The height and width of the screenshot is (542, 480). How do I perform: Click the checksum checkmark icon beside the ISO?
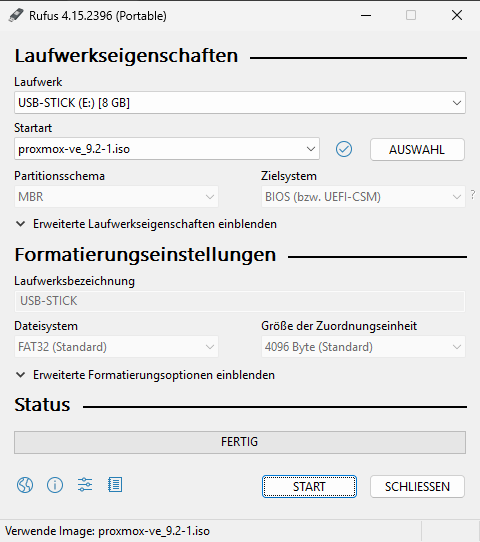[x=344, y=149]
